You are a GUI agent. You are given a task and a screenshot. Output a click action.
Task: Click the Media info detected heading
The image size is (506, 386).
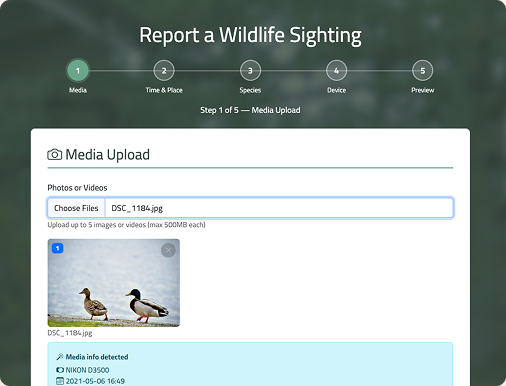(97, 357)
